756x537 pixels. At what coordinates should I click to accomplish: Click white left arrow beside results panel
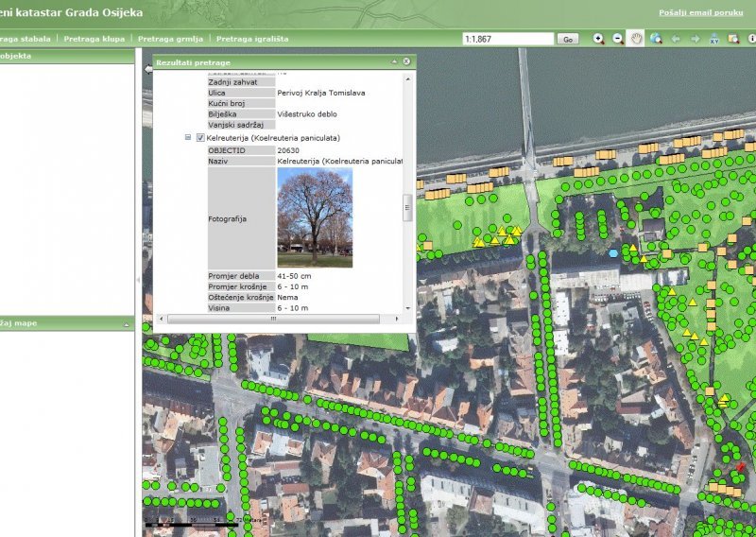(x=148, y=69)
